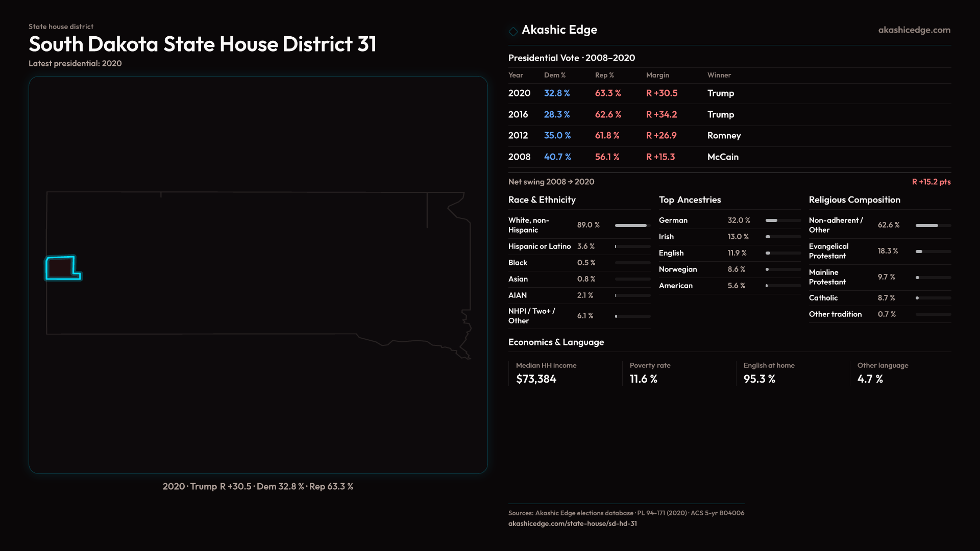This screenshot has width=980, height=551.
Task: Open the akashicedge.com/state-house/sd-hd-31 URL
Action: point(572,523)
